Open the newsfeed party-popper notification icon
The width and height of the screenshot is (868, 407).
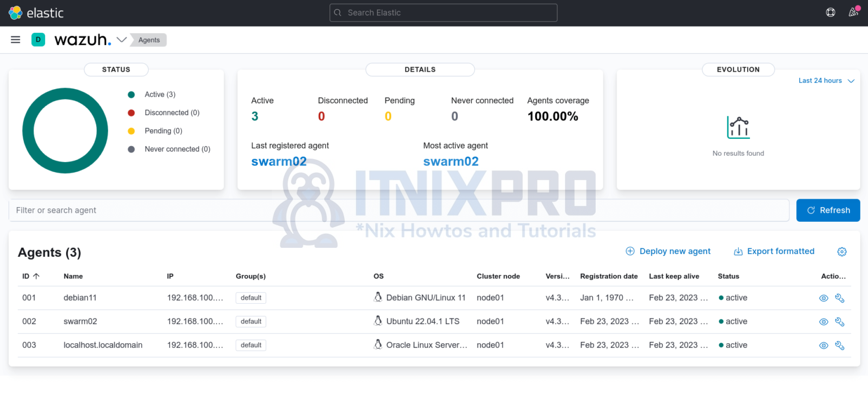pyautogui.click(x=853, y=12)
